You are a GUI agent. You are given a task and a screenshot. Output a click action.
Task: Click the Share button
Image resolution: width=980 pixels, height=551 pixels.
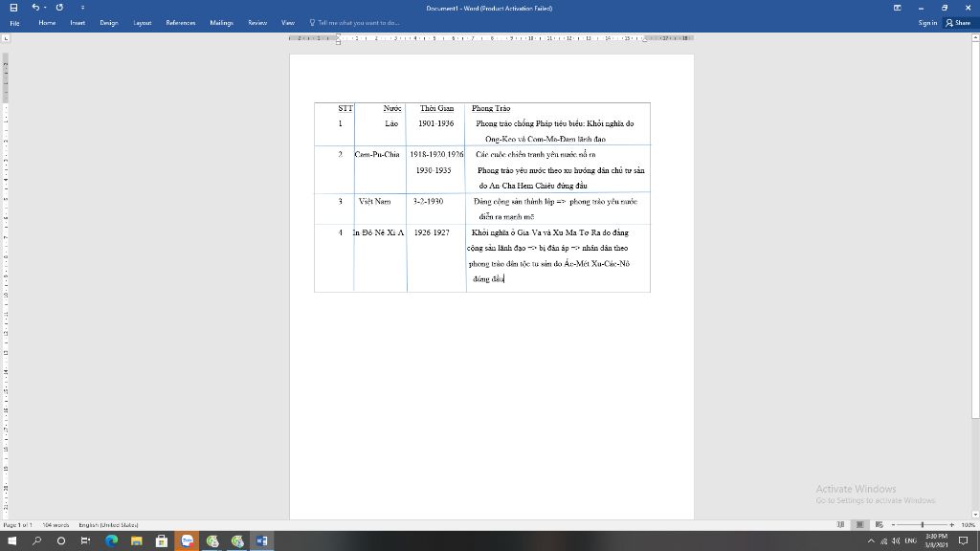958,23
